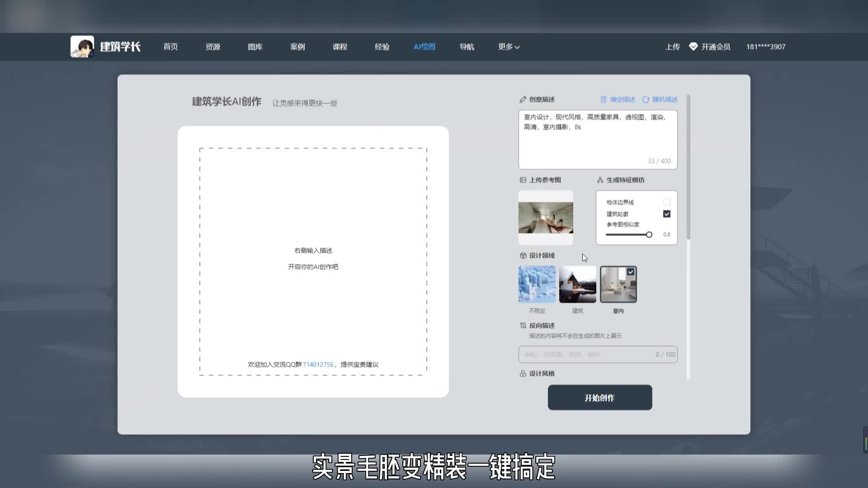Select the 建筑 design domain thumbnail

pyautogui.click(x=577, y=284)
